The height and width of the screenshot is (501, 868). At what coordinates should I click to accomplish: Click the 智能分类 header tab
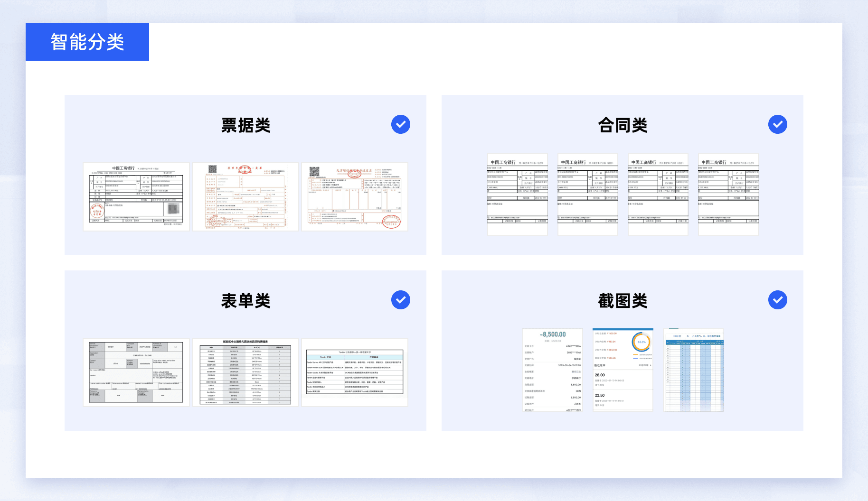pyautogui.click(x=87, y=42)
